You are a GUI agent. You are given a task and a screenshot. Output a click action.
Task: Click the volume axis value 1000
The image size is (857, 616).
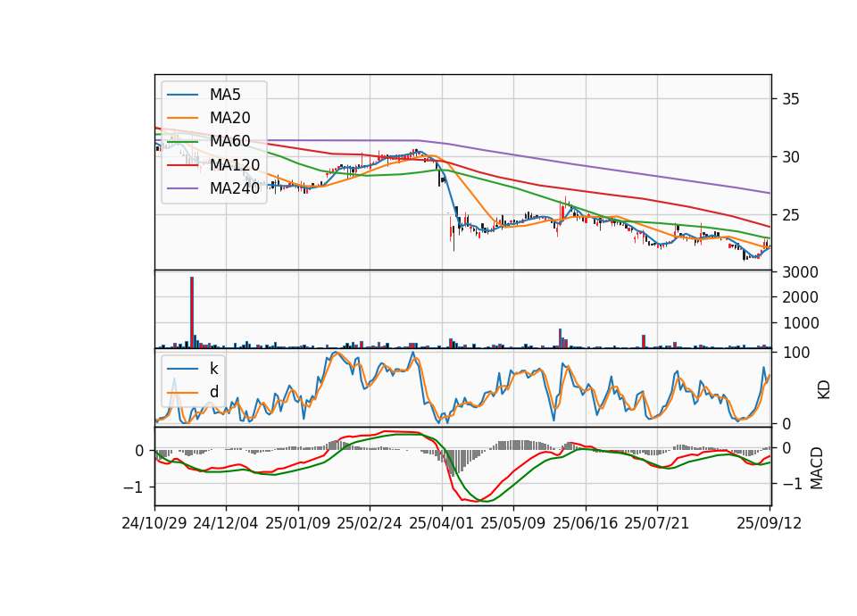click(800, 323)
